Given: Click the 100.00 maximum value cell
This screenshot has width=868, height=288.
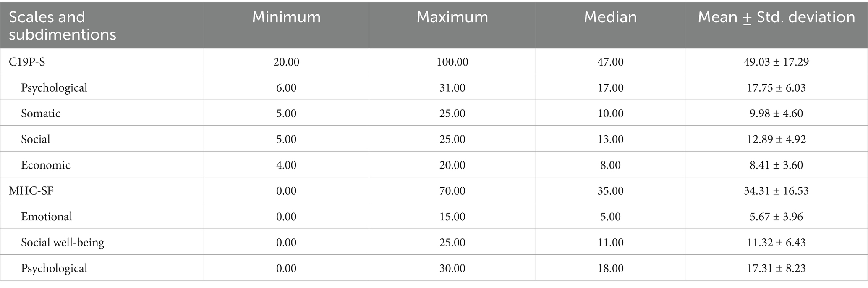Looking at the screenshot, I should tap(452, 62).
